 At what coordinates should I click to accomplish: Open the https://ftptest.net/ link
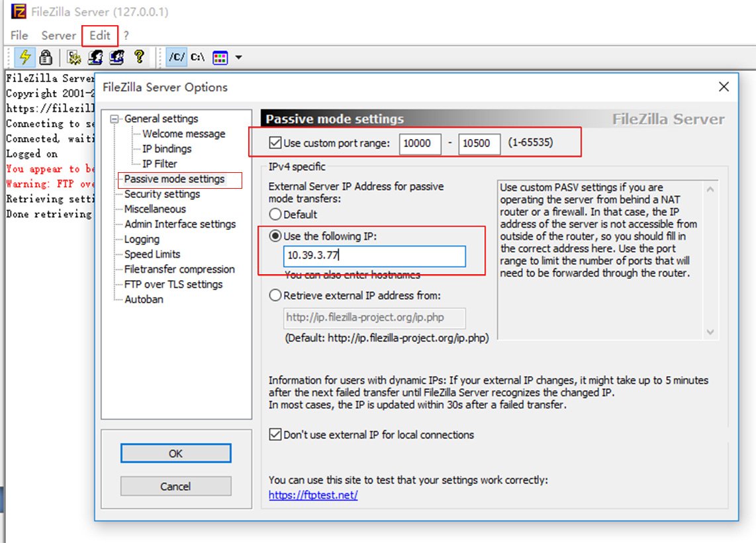point(313,495)
